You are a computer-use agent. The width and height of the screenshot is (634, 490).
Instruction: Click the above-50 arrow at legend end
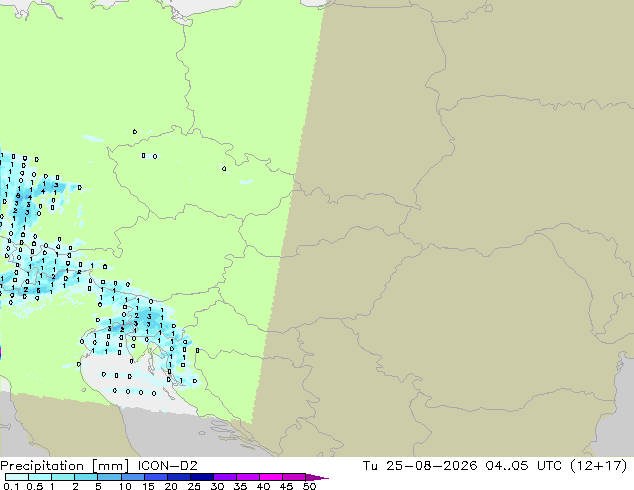point(317,477)
